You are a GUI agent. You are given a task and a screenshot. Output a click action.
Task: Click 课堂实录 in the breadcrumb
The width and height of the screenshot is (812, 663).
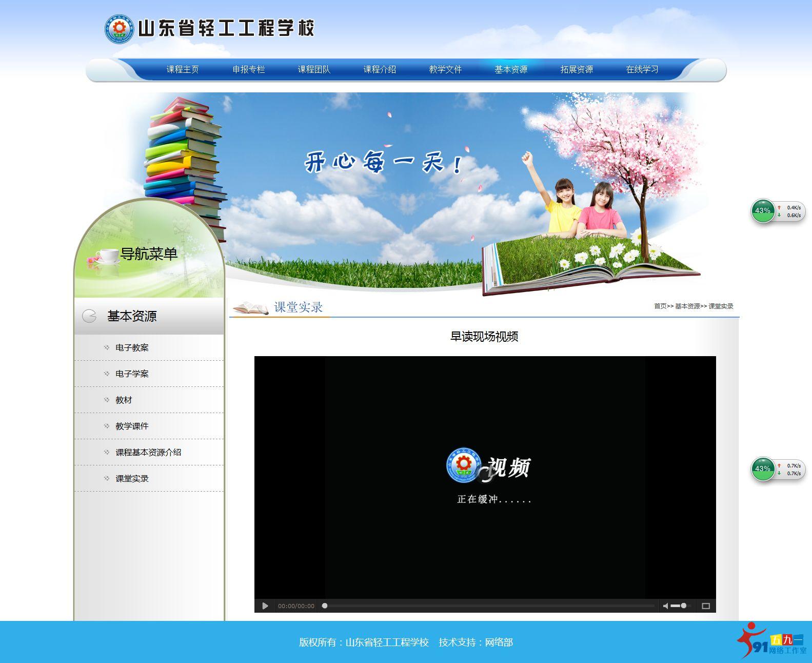[721, 306]
